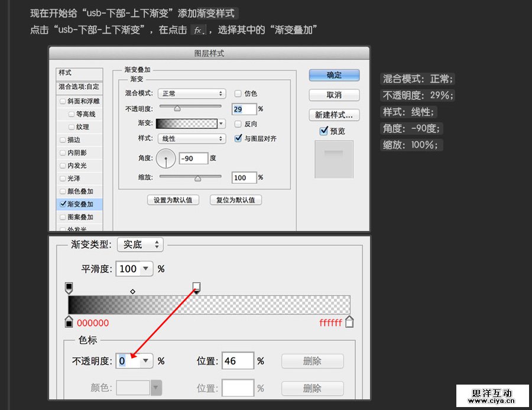Select the 000000 color stop

(69, 321)
